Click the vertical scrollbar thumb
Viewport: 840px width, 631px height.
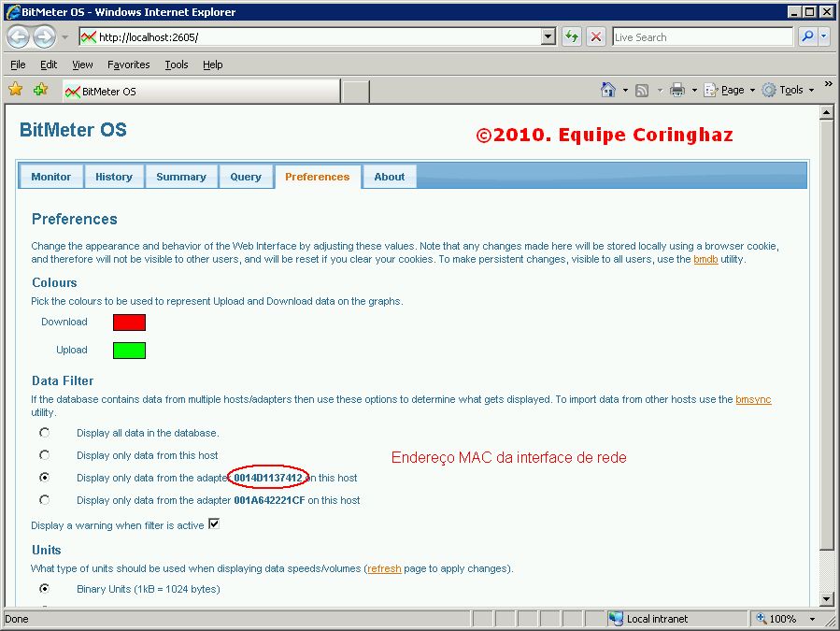(827, 335)
